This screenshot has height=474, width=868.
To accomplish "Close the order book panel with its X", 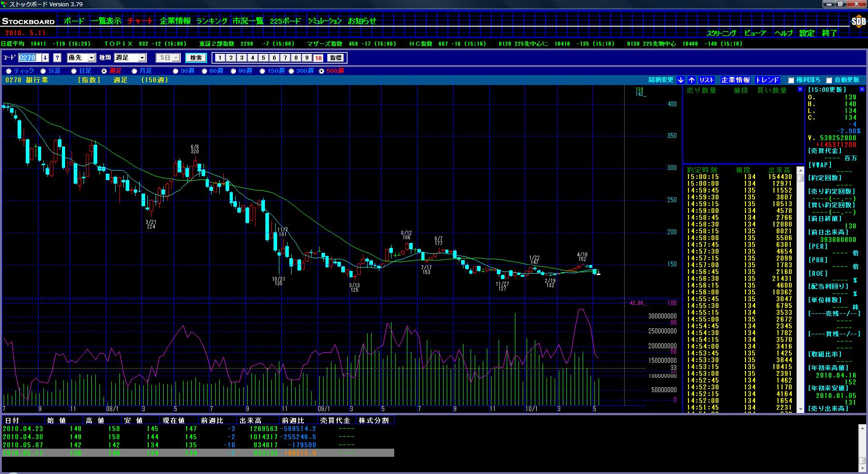I will pyautogui.click(x=800, y=90).
